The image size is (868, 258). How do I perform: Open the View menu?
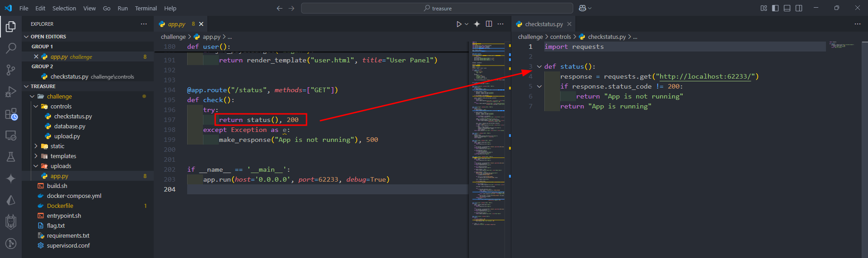[90, 8]
